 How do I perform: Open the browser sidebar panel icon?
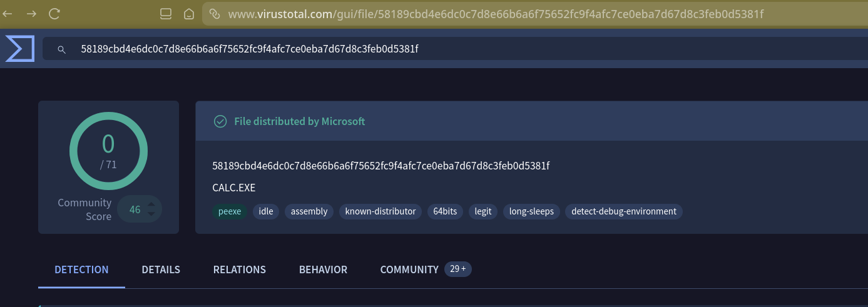(166, 13)
